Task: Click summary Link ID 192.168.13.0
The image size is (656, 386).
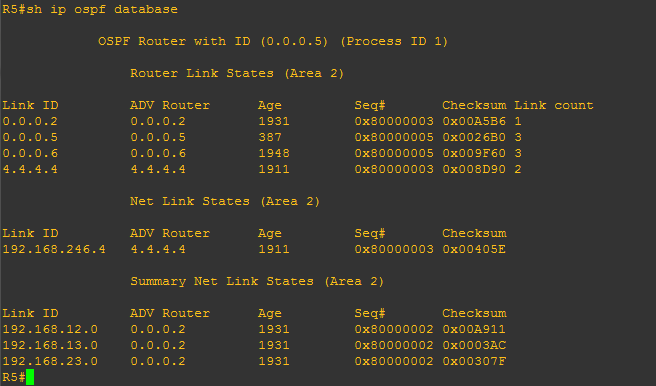Action: click(50, 345)
